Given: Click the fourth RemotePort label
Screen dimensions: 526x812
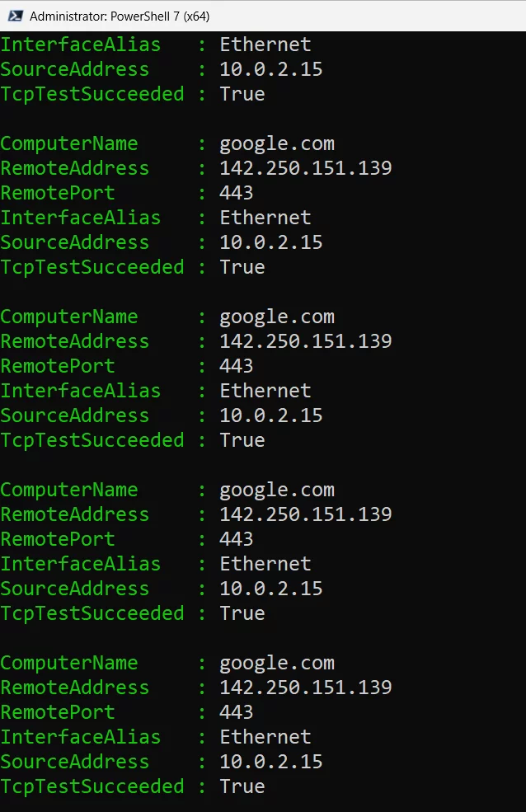Looking at the screenshot, I should (58, 712).
